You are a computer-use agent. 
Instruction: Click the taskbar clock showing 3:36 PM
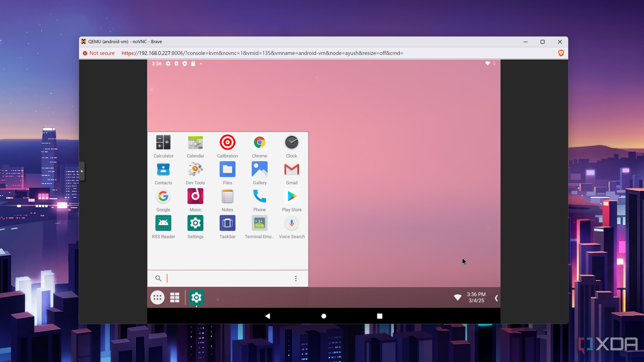[476, 297]
